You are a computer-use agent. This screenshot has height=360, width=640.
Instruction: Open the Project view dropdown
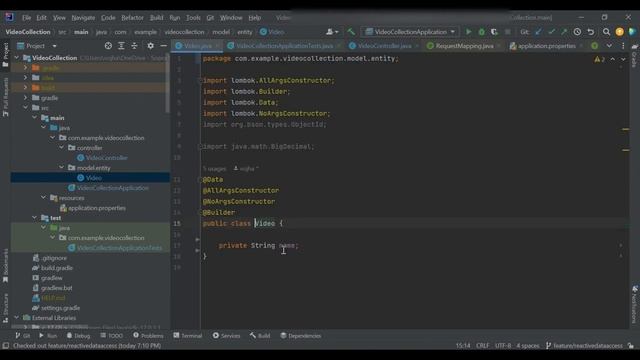tap(36, 46)
